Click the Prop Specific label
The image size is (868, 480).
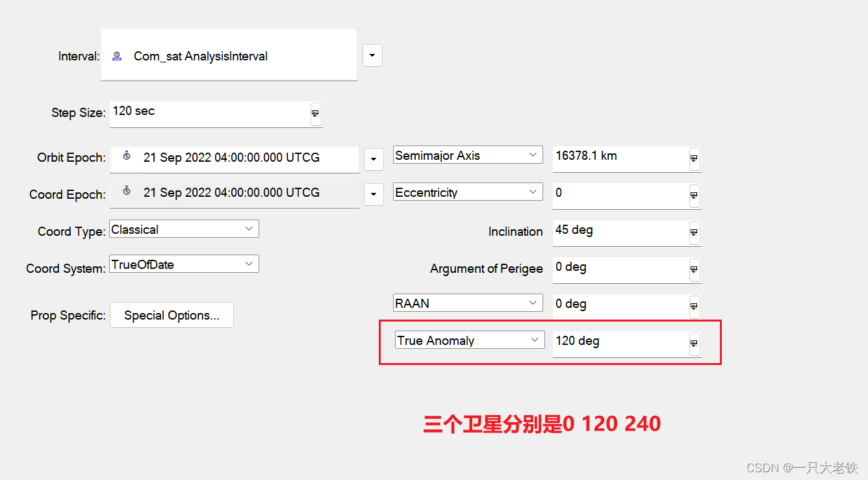[68, 315]
